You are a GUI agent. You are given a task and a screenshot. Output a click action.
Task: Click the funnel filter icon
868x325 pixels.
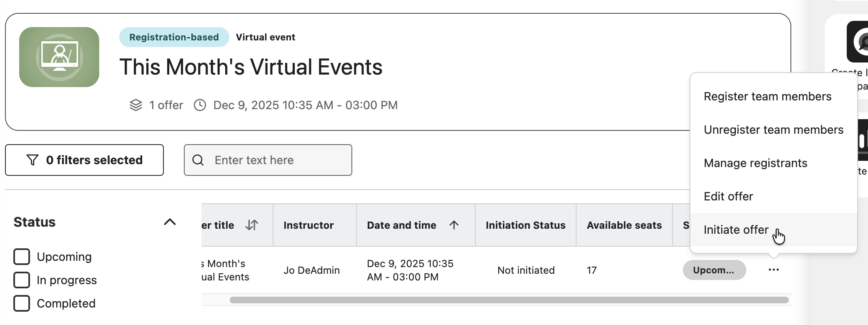coord(33,160)
